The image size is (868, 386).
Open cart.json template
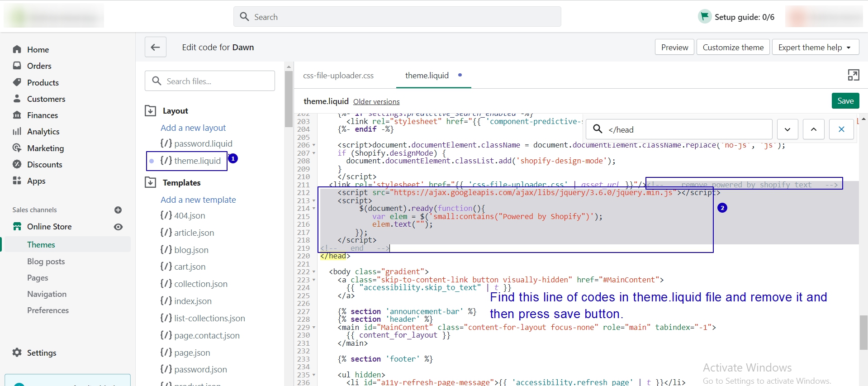pyautogui.click(x=183, y=267)
